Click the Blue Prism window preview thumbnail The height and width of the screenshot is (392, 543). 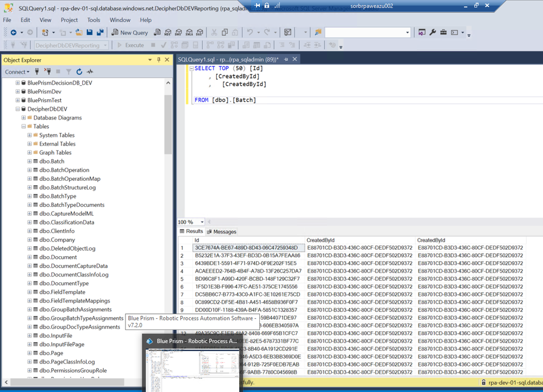(x=190, y=369)
